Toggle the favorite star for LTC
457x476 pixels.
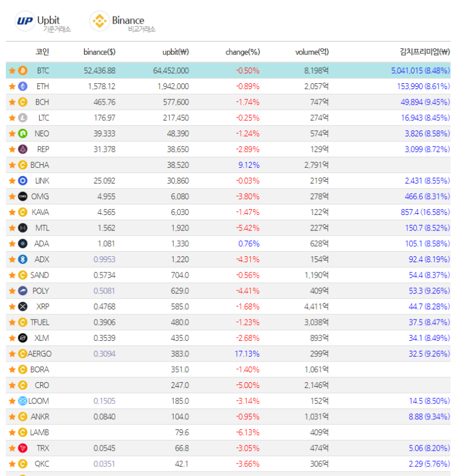click(12, 118)
